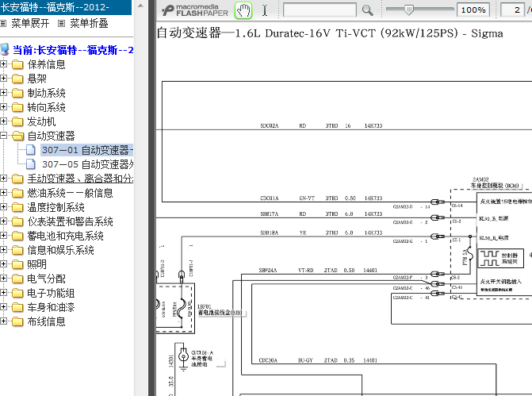Expand the 蓄电池和充电系统 node
Screen dimensions: 532x396
pos(3,236)
